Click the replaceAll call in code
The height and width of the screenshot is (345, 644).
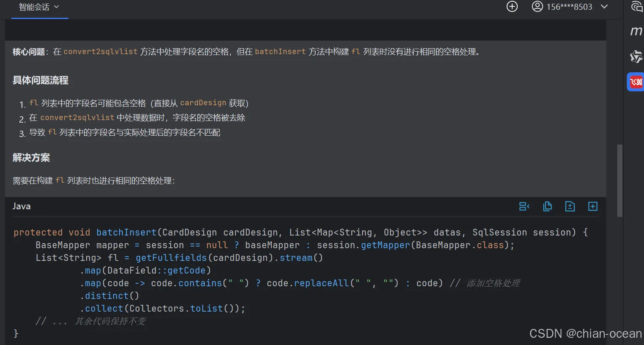click(322, 283)
